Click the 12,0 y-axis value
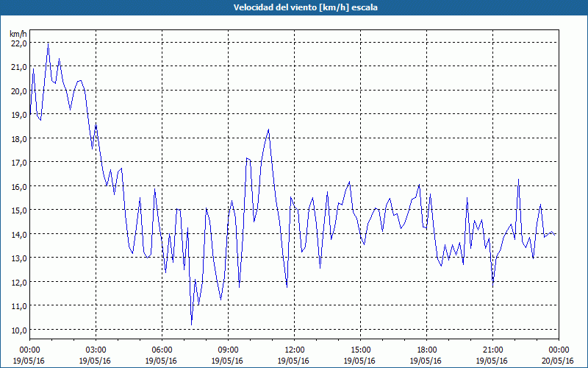 (19, 283)
